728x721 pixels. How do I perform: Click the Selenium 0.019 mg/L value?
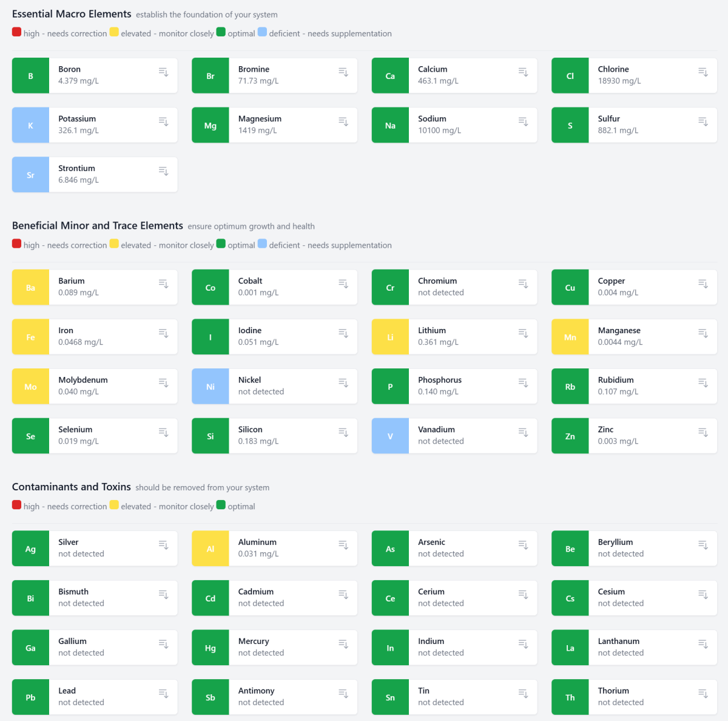click(x=78, y=441)
